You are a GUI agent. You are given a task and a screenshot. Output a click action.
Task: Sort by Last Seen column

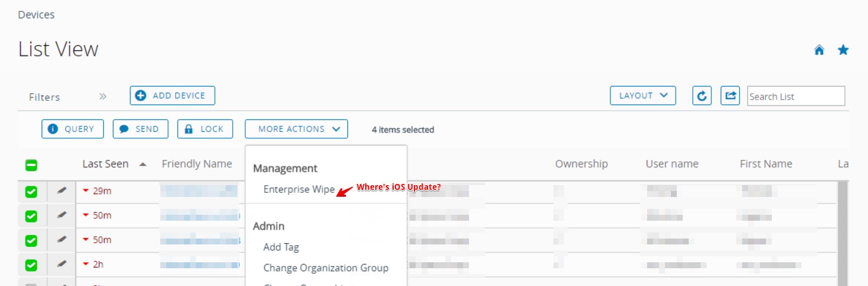click(x=106, y=164)
